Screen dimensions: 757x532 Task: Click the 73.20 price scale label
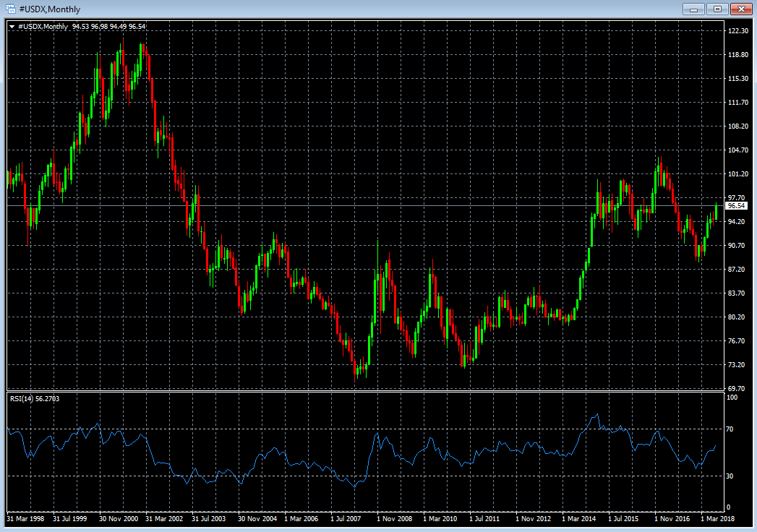pos(736,365)
